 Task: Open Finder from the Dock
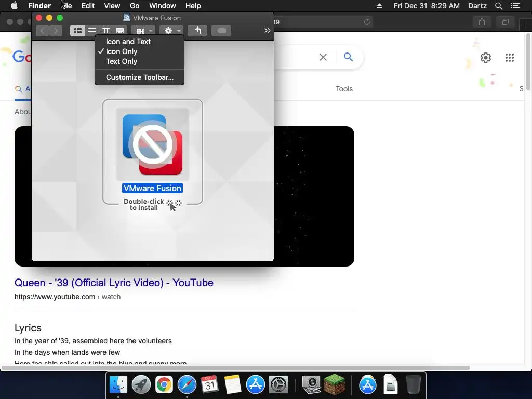(x=118, y=385)
